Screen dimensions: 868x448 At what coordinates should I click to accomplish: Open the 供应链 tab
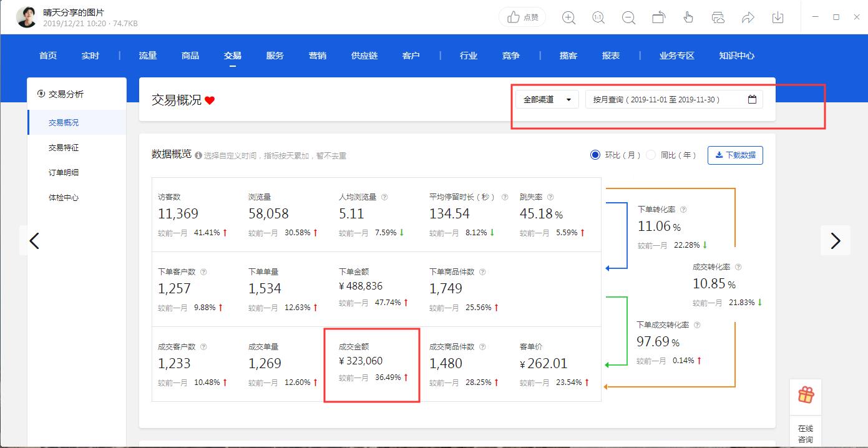[x=364, y=56]
